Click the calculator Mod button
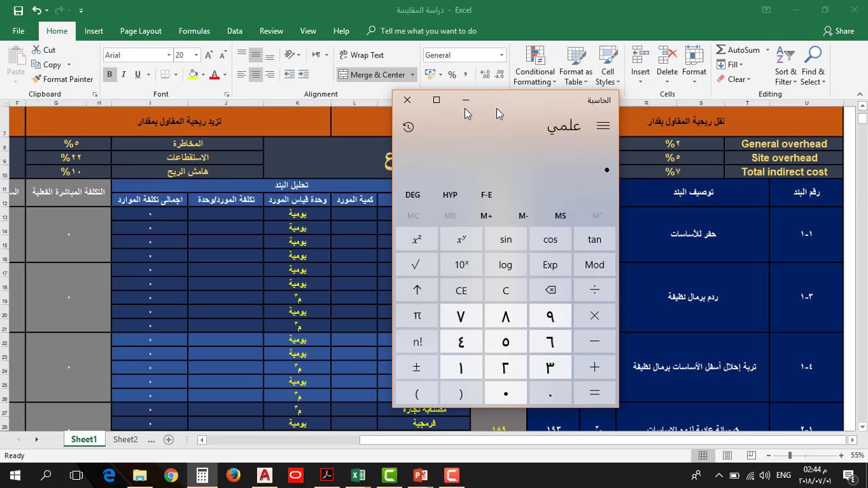Viewport: 868px width, 488px height. [x=595, y=265]
